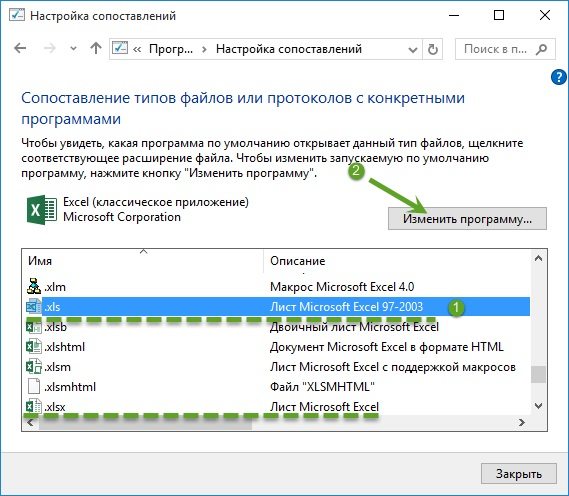Click the horizontal scrollbar thumb
The width and height of the screenshot is (569, 496).
tap(145, 423)
